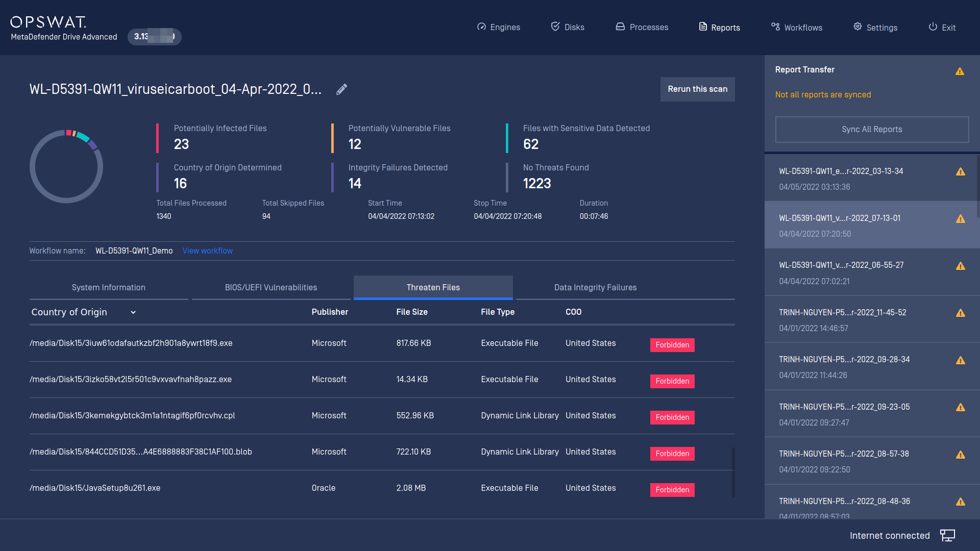The width and height of the screenshot is (980, 551).
Task: Open report TRINH-NGUYEN-P5...r-2022_08-48-36
Action: point(871,502)
